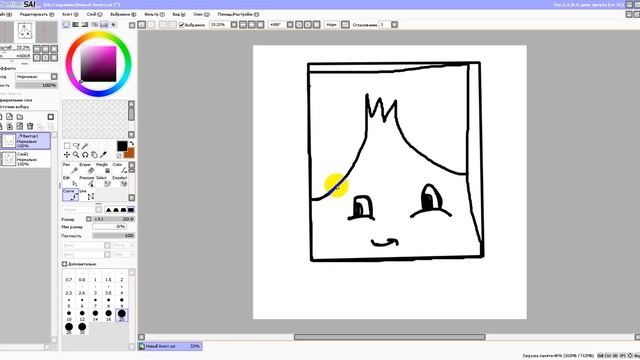Image resolution: width=640 pixels, height=360 pixels.
Task: Delete the layer with trash icon
Action: (x=30, y=126)
